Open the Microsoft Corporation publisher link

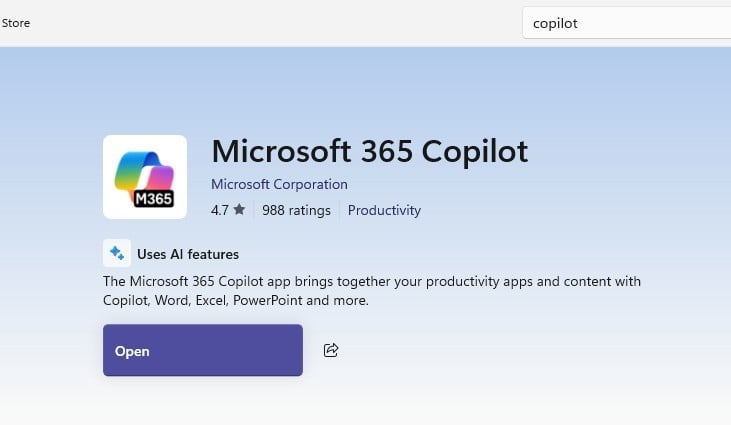(279, 184)
